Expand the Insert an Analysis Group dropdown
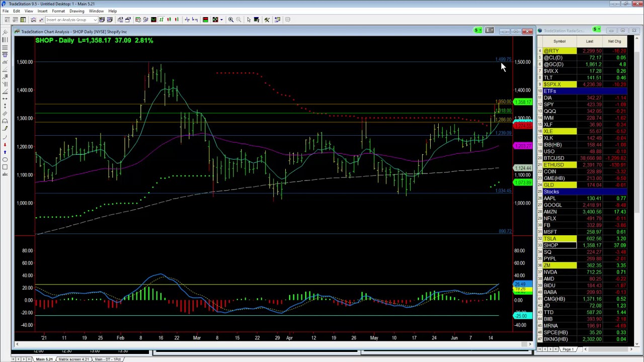Screen dimensions: 644x362 (95, 20)
